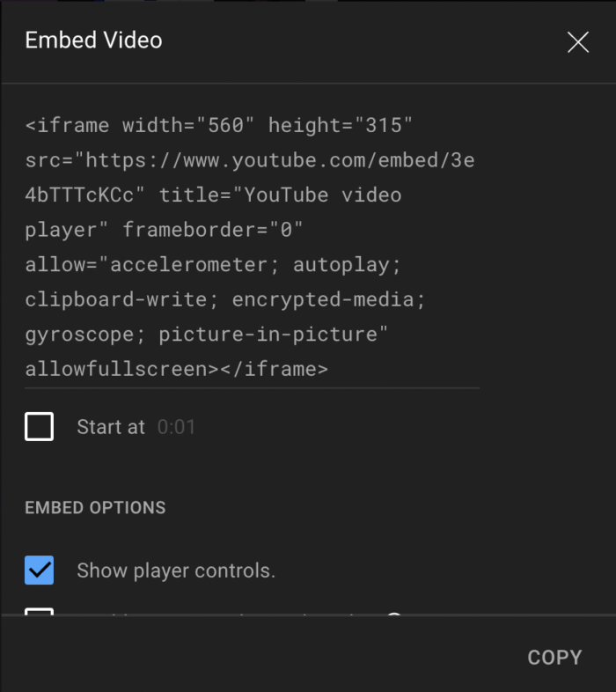Click the gyroscope; picture-in-picture code line

click(207, 335)
